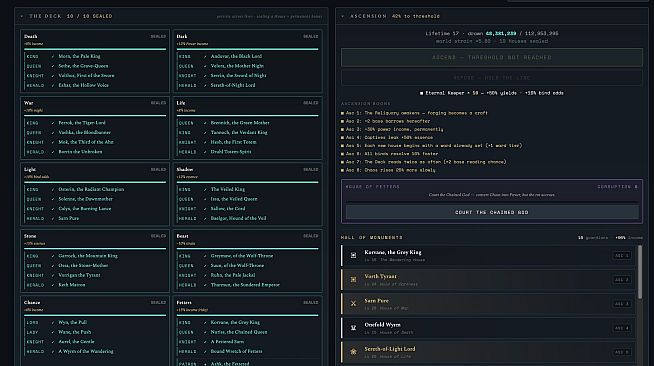Click the square marker before Eternal Keeper
This screenshot has width=654, height=366.
pyautogui.click(x=422, y=93)
